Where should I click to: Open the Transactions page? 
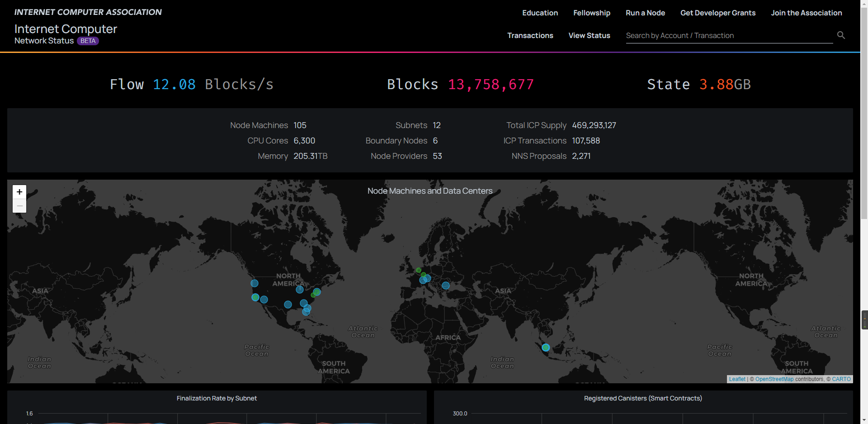(530, 35)
